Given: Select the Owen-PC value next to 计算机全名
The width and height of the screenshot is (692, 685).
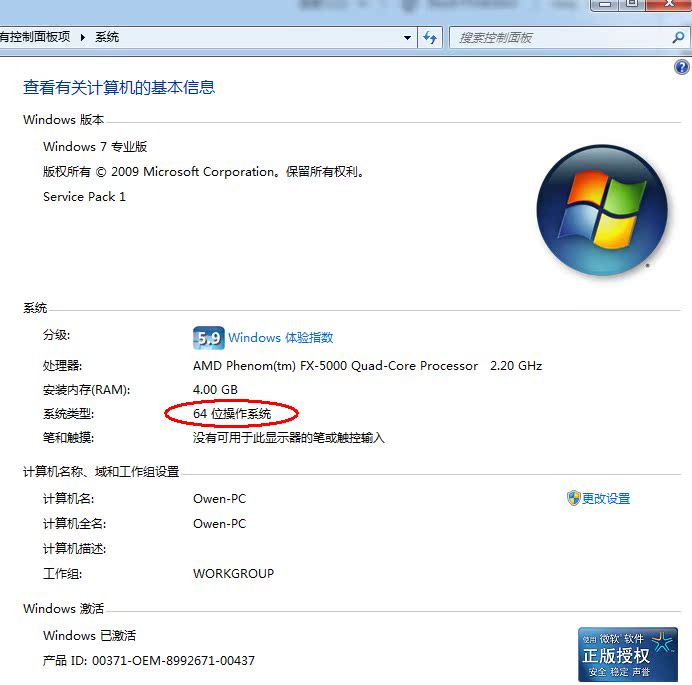Looking at the screenshot, I should [x=219, y=523].
